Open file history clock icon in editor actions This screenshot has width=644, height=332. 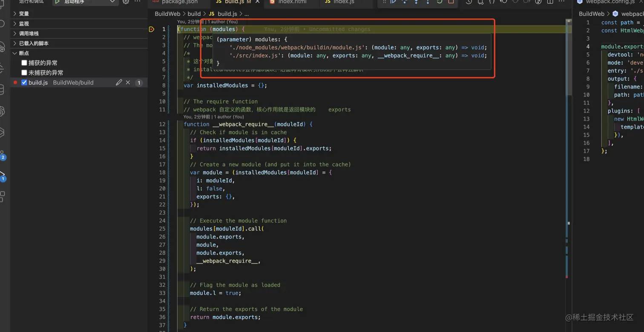469,2
